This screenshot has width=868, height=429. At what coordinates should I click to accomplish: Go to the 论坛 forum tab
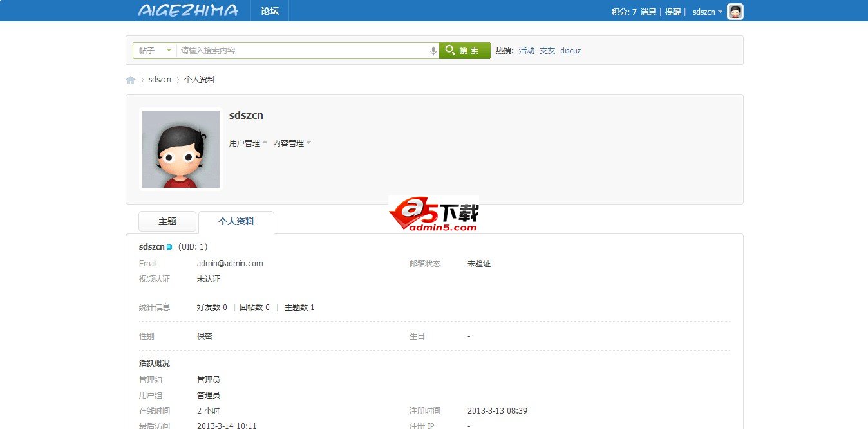coord(270,11)
